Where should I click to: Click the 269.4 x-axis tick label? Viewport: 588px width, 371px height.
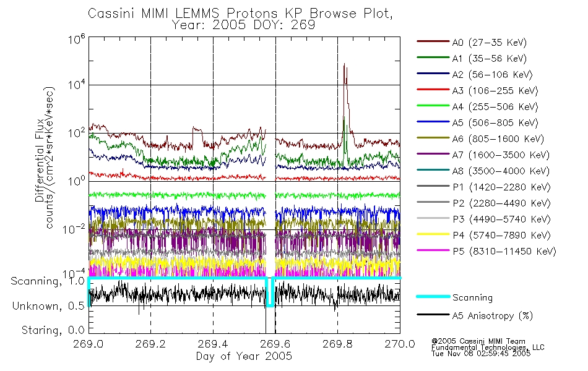213,344
